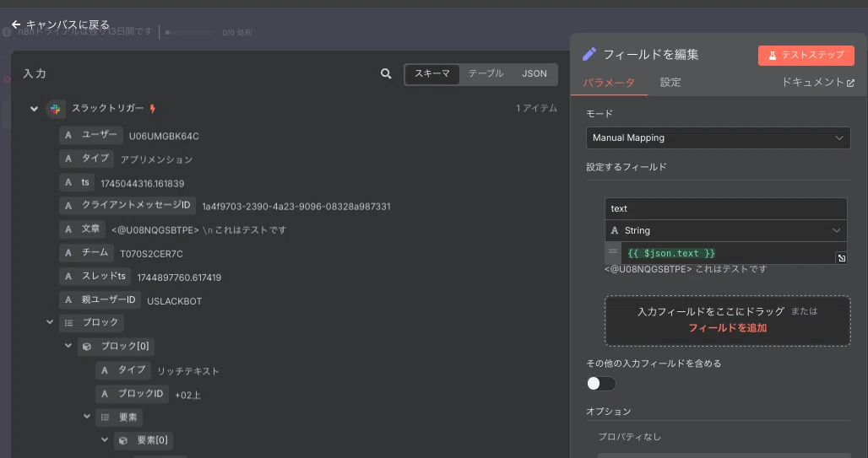
Task: Click external link icon beside ドキュメント
Action: pos(851,83)
